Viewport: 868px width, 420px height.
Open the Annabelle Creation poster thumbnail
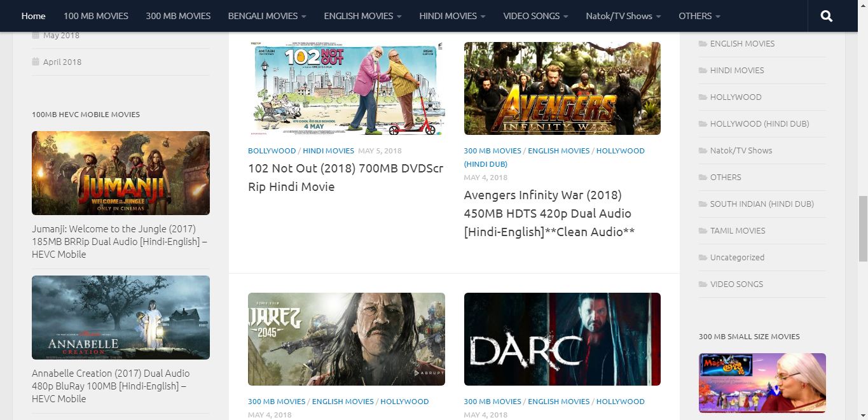[x=120, y=317]
